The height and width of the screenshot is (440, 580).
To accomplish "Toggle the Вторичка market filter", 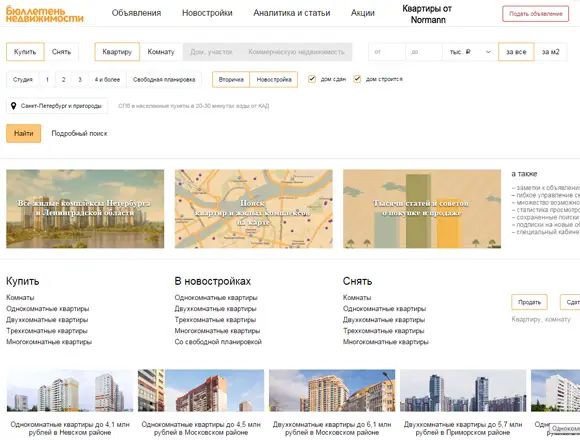I will 231,79.
